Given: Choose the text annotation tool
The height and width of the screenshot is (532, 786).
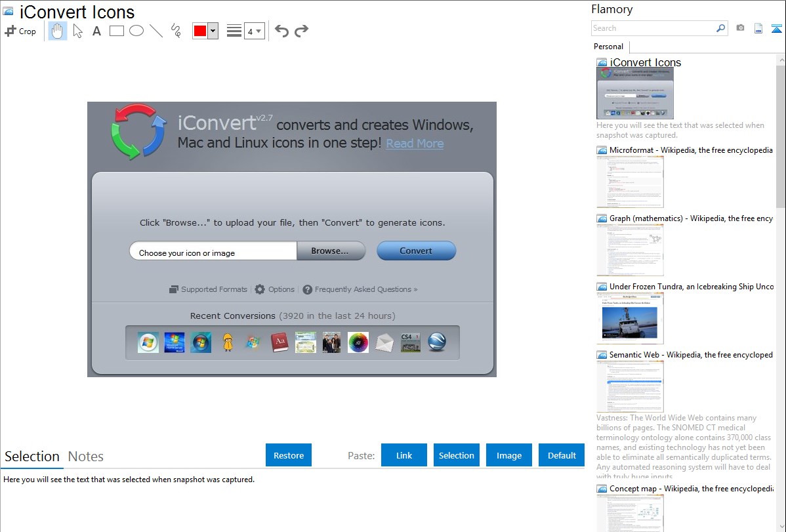Looking at the screenshot, I should coord(96,31).
